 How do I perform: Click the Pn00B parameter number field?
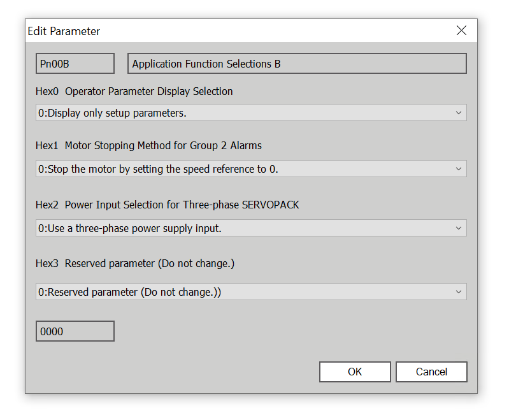pyautogui.click(x=75, y=64)
